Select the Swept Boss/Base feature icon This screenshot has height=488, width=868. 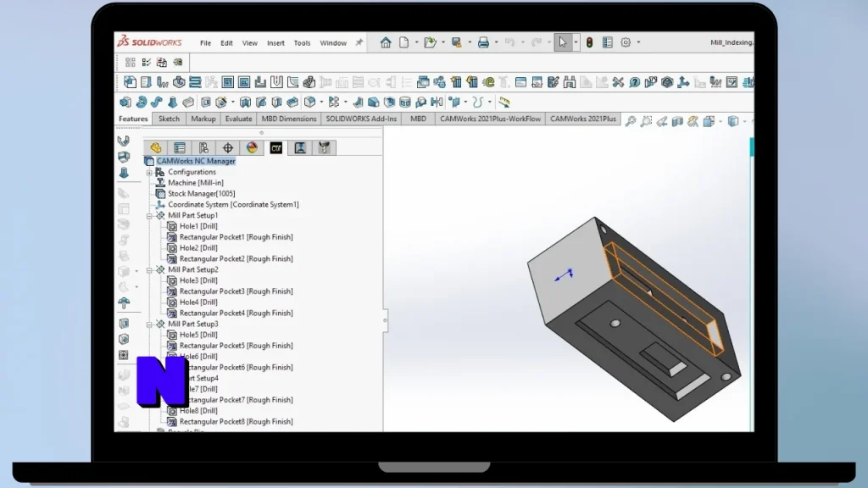(x=157, y=102)
